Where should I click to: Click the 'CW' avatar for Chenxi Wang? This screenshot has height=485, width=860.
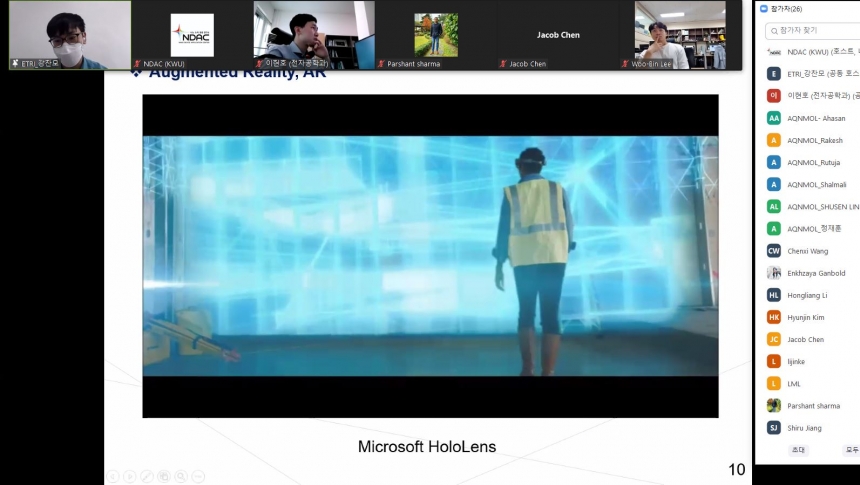tap(774, 251)
